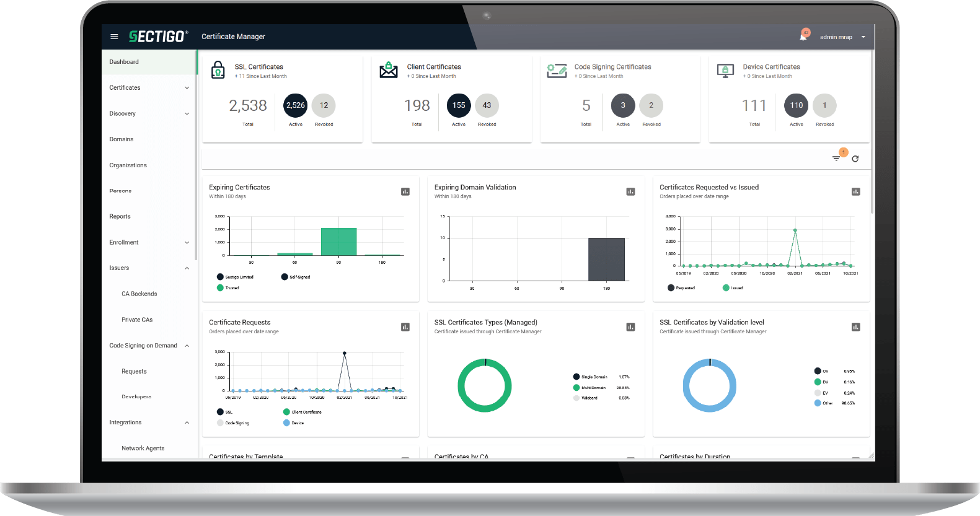Refresh the dashboard with the reload icon
Screen dimensions: 980x516
tap(855, 159)
